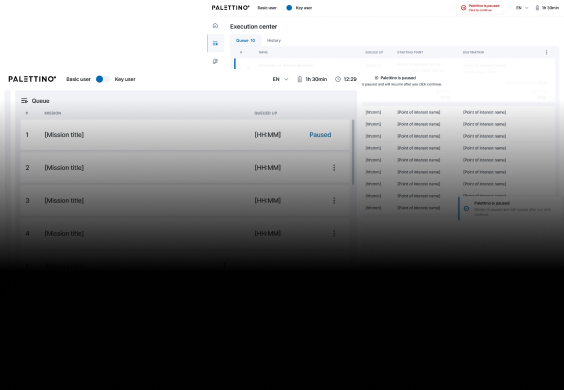Open the three-dot menu for mission 3
Screen dimensions: 564x390
click(x=334, y=200)
